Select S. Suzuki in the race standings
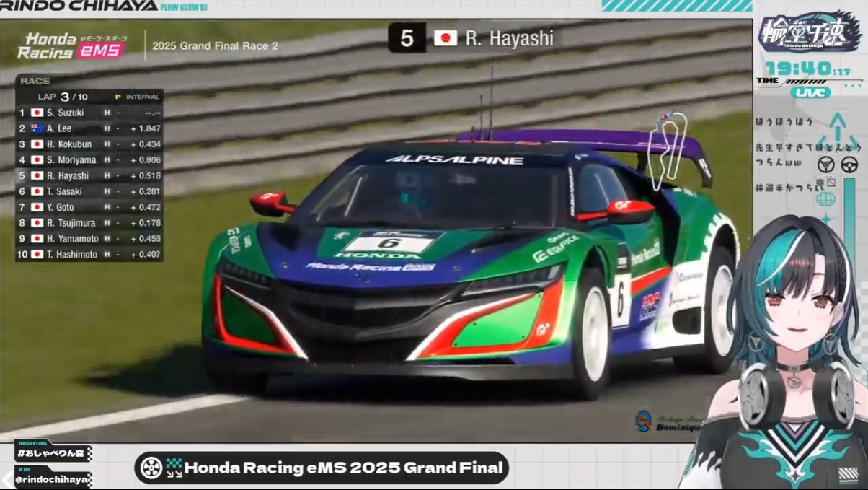Viewport: 868px width, 490px height. [66, 113]
